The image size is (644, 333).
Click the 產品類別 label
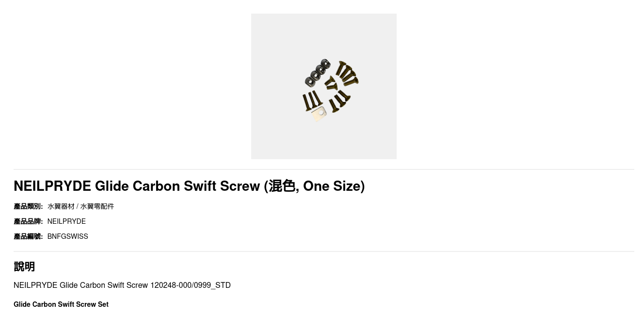[28, 206]
